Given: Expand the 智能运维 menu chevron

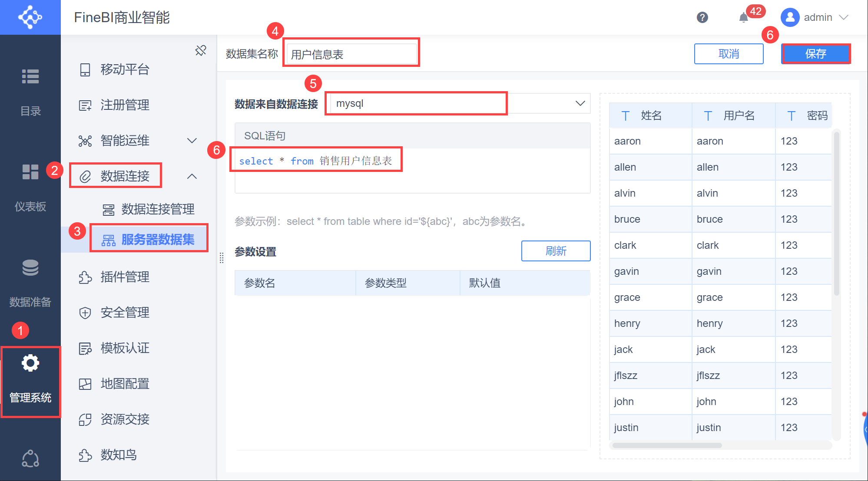Looking at the screenshot, I should pos(192,141).
